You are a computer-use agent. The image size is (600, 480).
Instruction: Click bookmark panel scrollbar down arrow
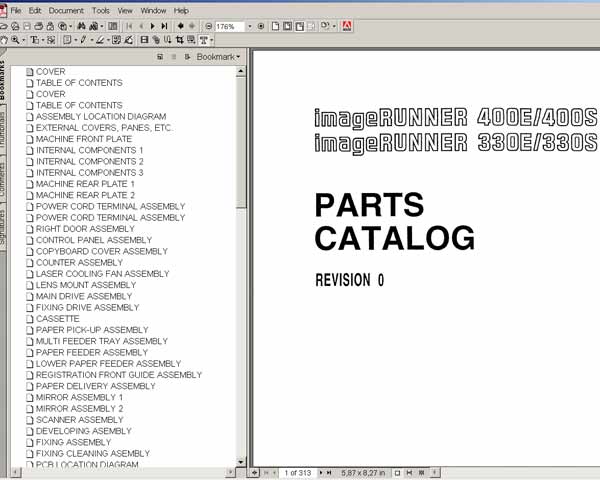241,462
